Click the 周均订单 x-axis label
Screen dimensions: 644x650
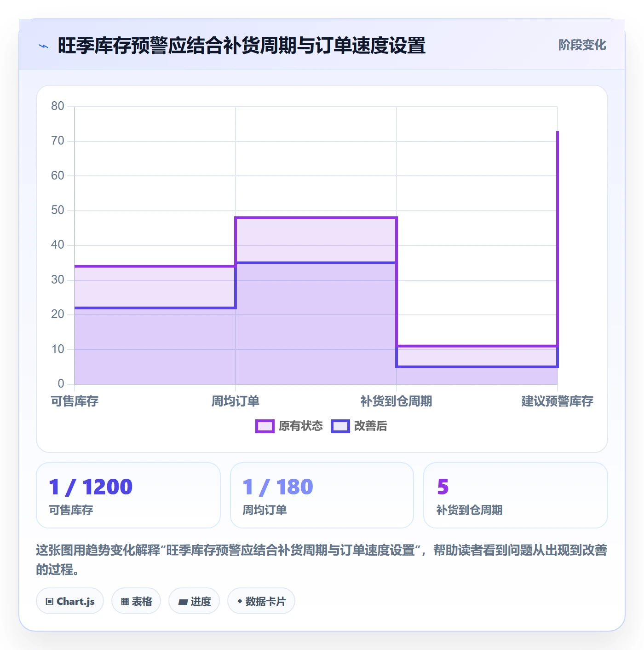click(x=236, y=401)
